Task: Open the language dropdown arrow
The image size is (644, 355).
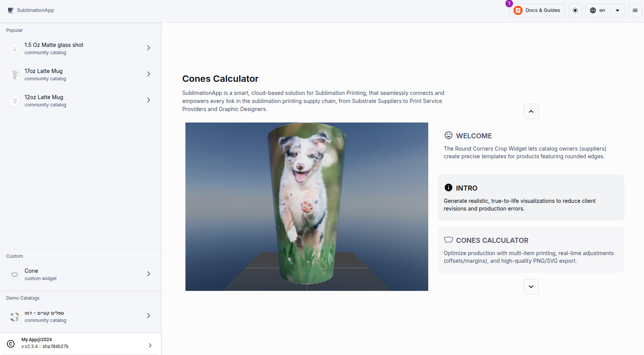Action: click(x=618, y=10)
